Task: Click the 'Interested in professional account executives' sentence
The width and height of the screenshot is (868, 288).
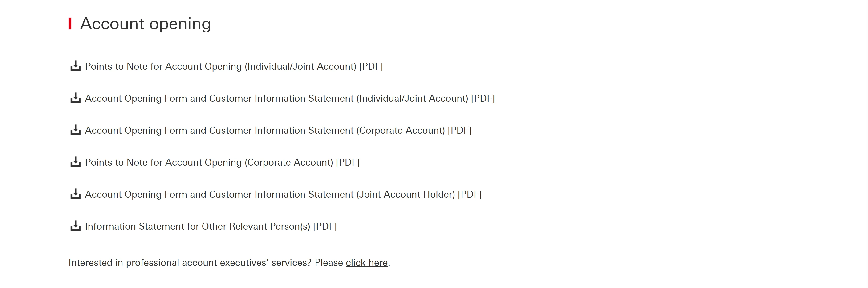Action: point(229,263)
